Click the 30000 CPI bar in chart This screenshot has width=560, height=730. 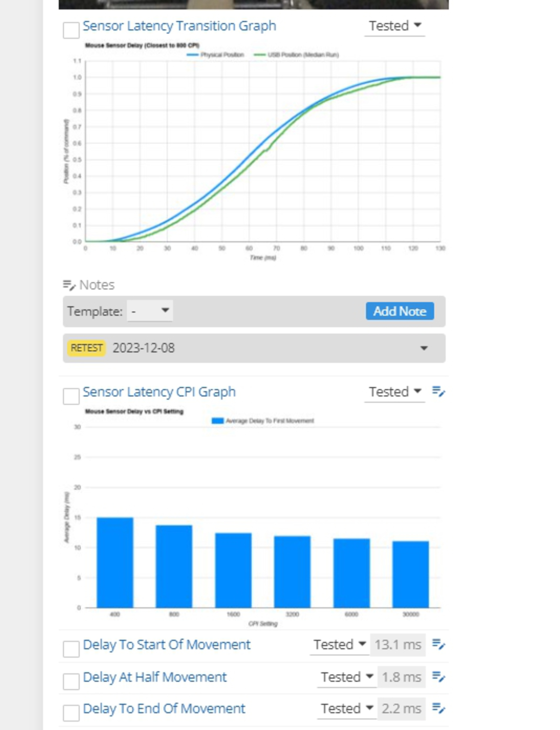click(x=411, y=575)
